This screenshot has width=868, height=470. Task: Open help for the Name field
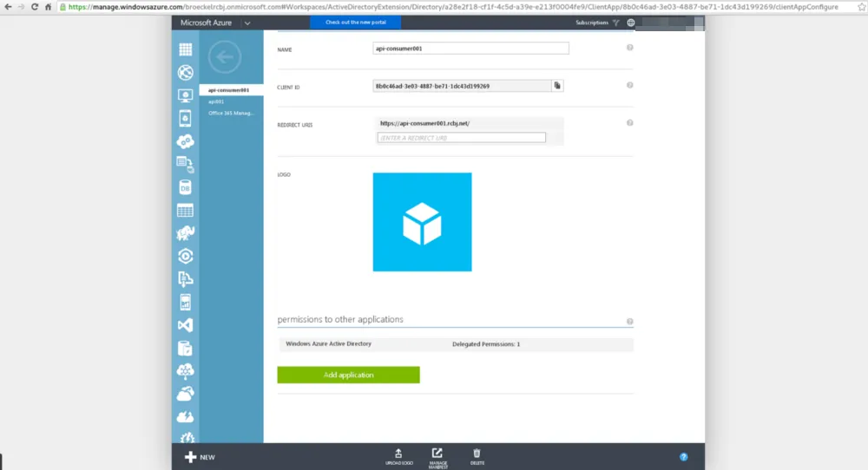pos(630,48)
